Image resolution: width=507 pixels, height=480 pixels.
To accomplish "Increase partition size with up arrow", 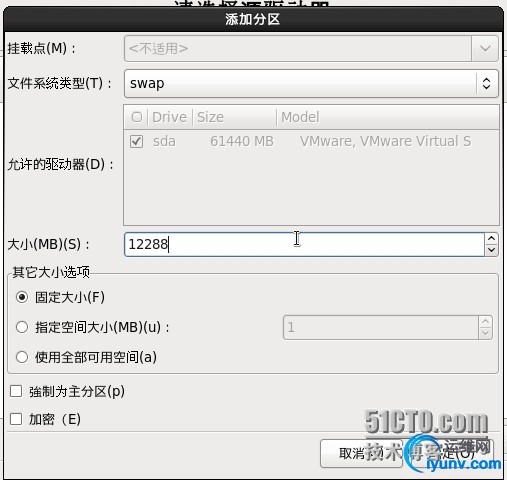I will 491,239.
